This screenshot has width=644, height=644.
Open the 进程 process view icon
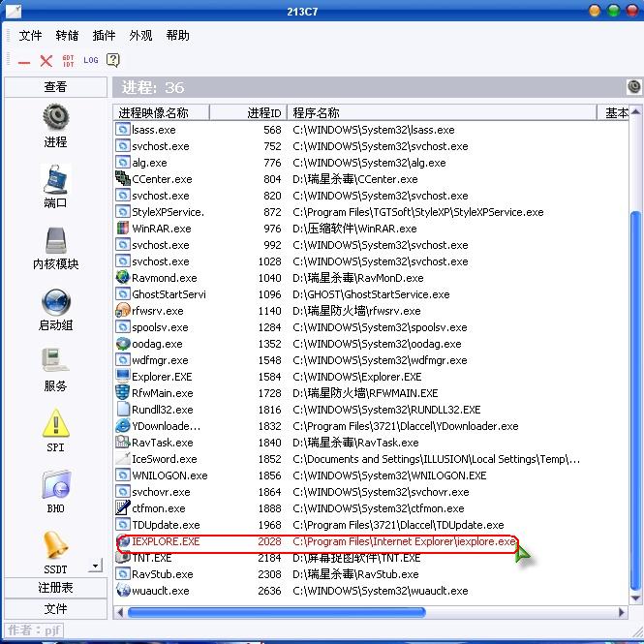coord(55,117)
